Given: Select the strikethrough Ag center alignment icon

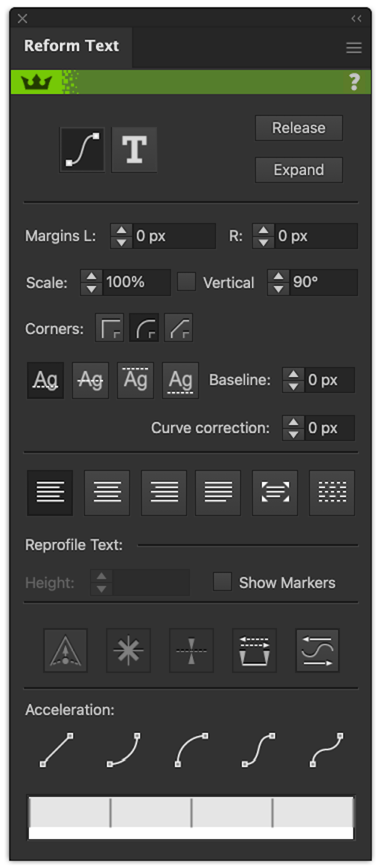Looking at the screenshot, I should coord(90,380).
